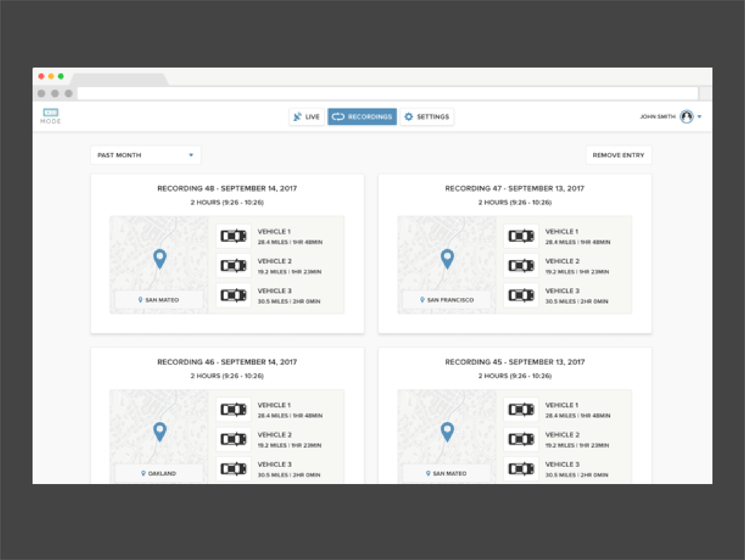Open John Smith's profile avatar

(x=686, y=117)
